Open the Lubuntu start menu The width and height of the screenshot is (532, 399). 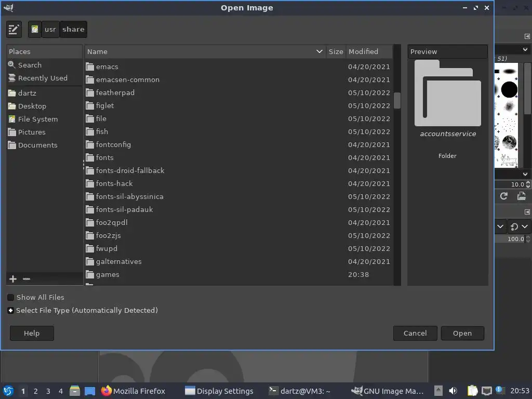pyautogui.click(x=8, y=391)
